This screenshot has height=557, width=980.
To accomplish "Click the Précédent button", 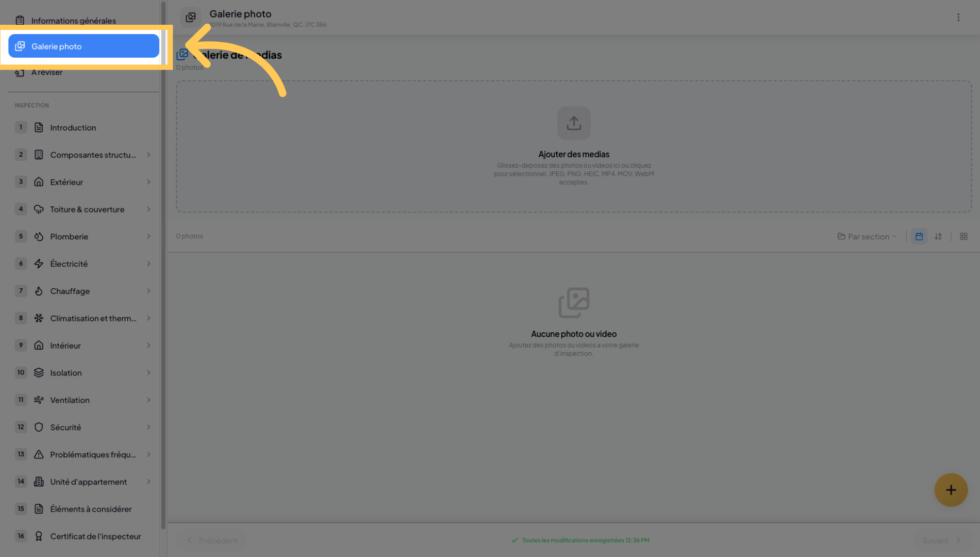I will 211,540.
